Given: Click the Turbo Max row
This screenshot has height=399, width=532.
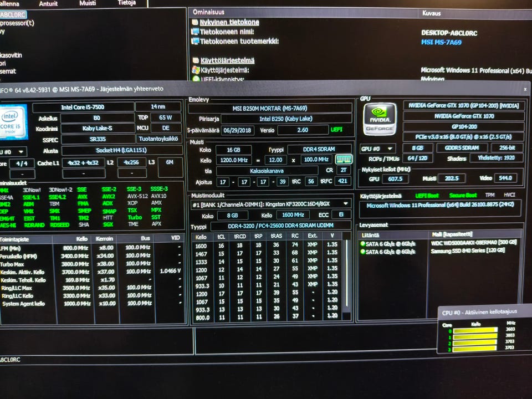Looking at the screenshot, I should 91,264.
